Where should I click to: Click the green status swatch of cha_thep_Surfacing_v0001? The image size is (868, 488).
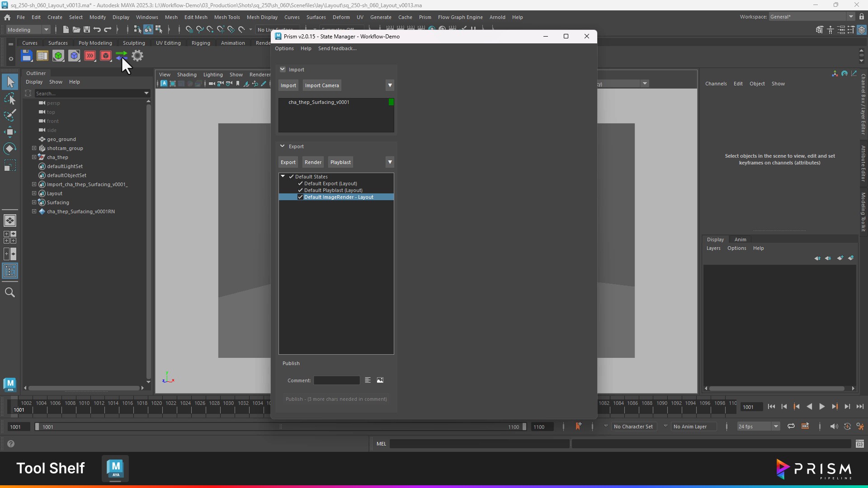[x=391, y=102]
